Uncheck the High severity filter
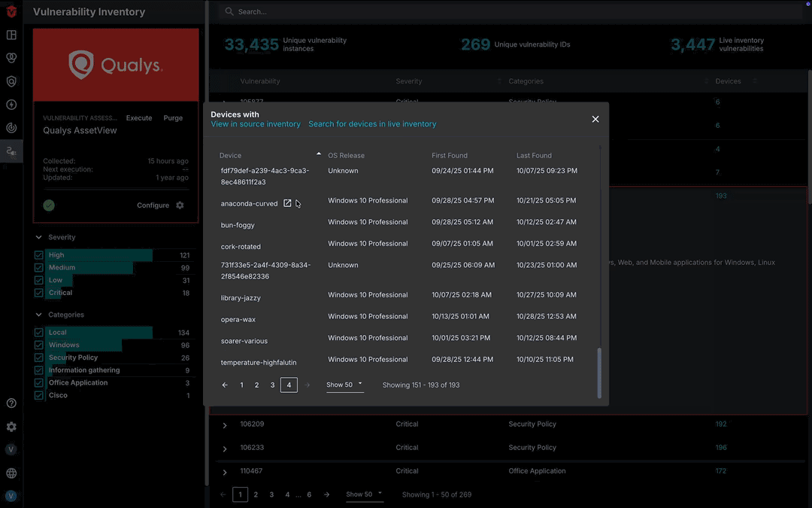Image resolution: width=812 pixels, height=508 pixels. (x=38, y=254)
